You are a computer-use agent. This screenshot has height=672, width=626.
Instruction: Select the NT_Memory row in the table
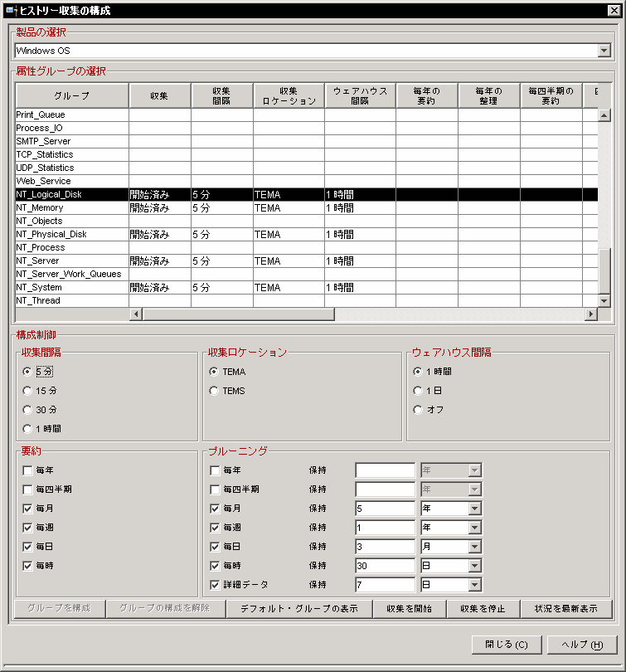pyautogui.click(x=70, y=208)
